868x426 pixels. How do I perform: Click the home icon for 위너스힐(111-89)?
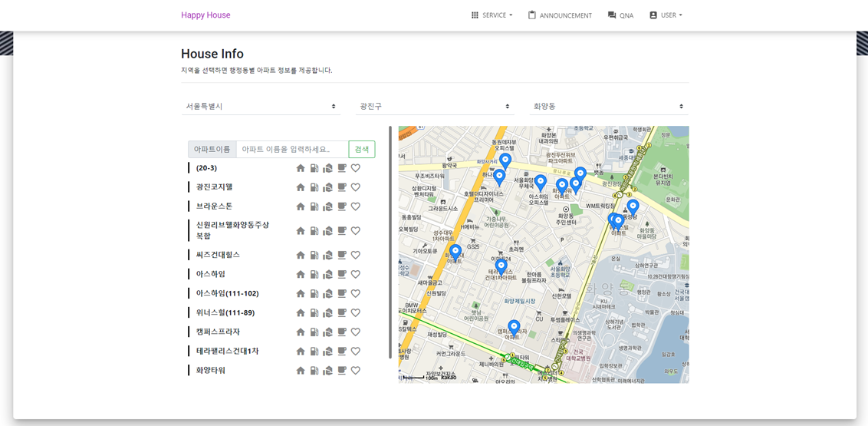point(301,313)
